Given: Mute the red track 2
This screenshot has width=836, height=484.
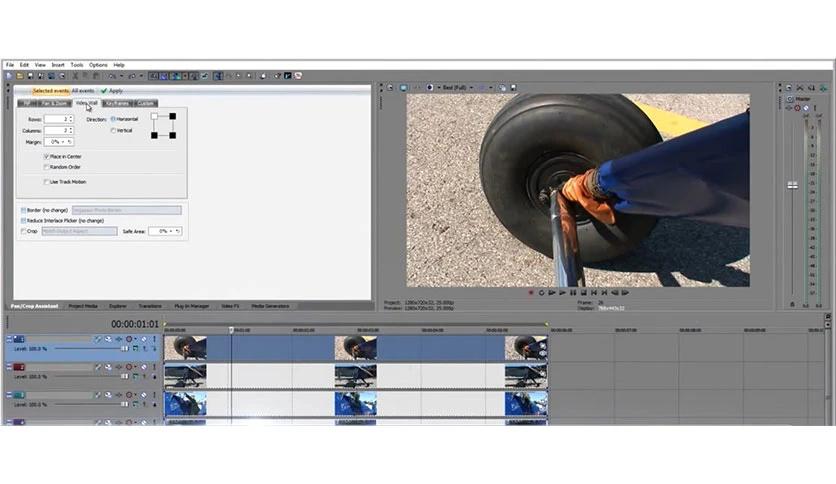Looking at the screenshot, I should pyautogui.click(x=144, y=367).
